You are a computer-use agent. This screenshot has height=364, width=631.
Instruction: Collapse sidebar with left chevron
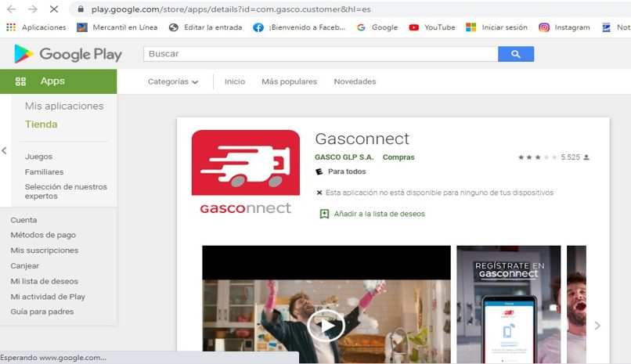click(4, 151)
